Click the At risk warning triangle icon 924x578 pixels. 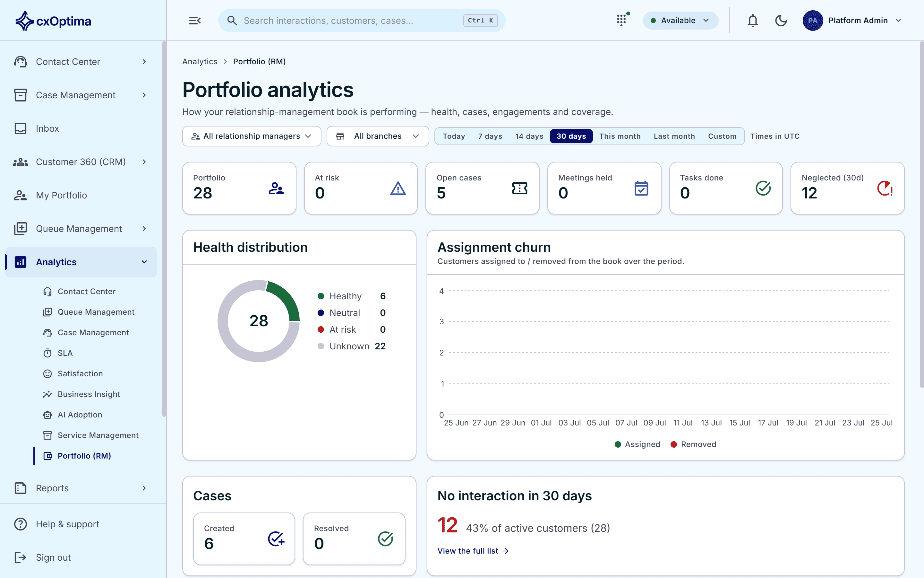coord(398,188)
